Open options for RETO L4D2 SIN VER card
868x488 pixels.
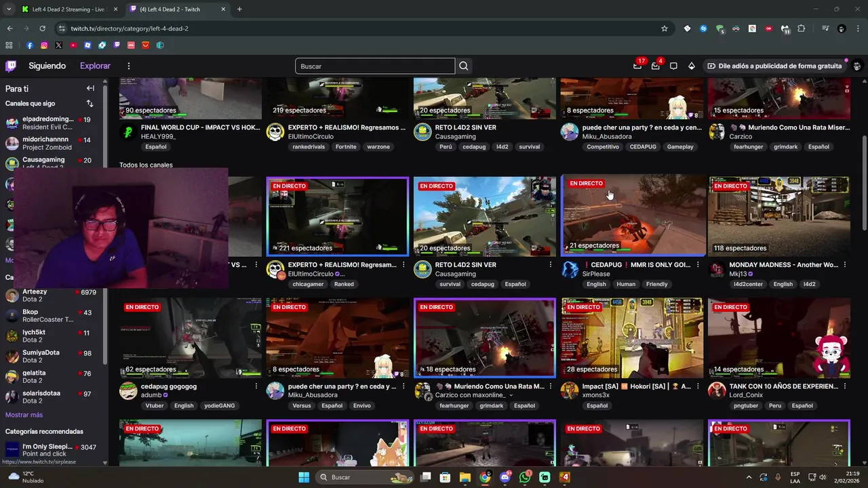pos(551,265)
